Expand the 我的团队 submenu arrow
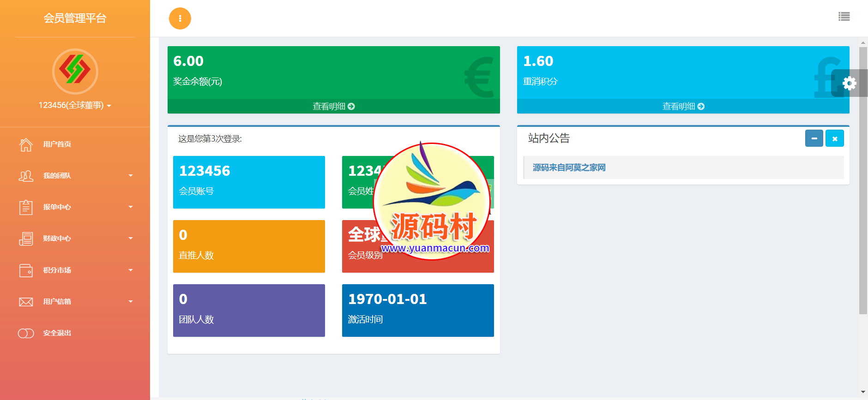Screen dimensions: 868x400 click(131, 176)
